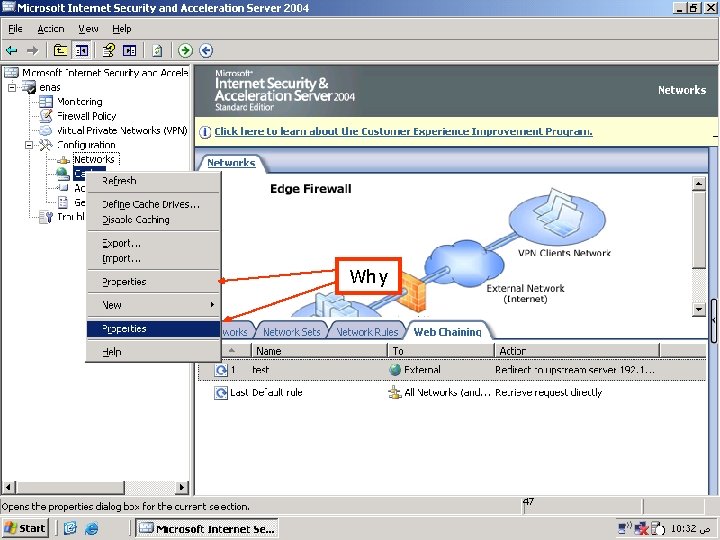Click the All Networks icon in To column
Image resolution: width=720 pixels, height=540 pixels.
pyautogui.click(x=395, y=392)
